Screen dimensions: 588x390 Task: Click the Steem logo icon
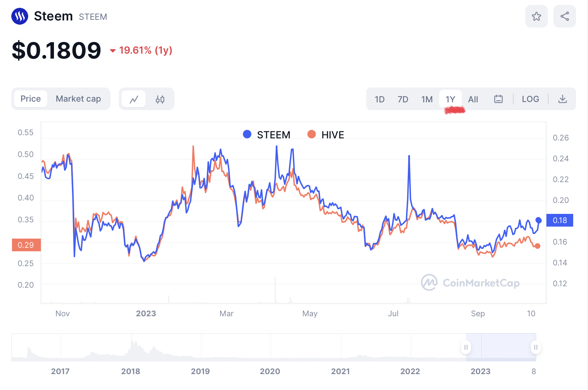tap(20, 16)
